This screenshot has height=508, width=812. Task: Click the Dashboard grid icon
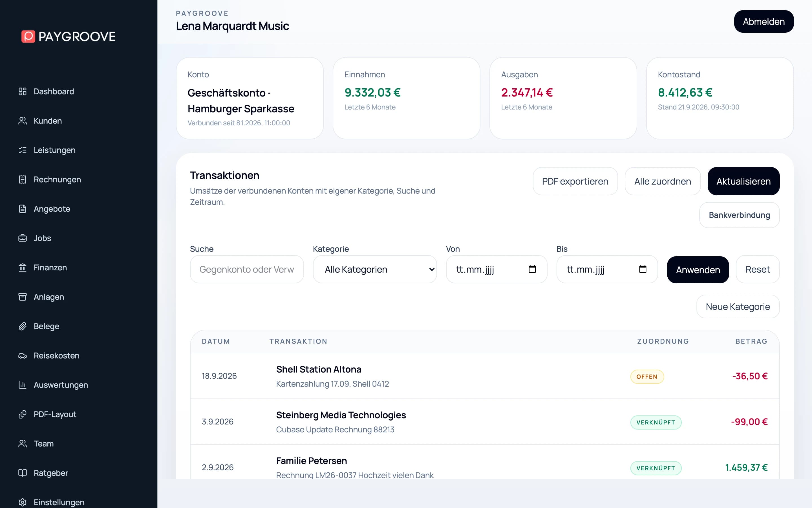(23, 91)
